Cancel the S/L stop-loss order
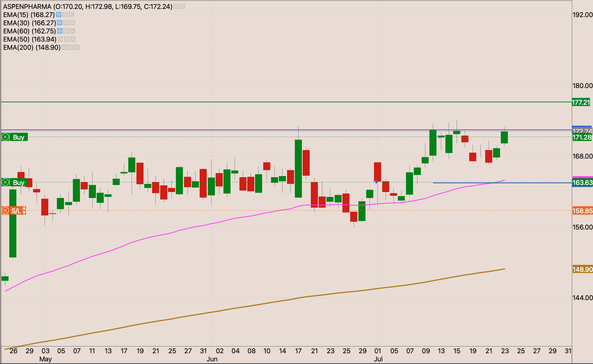Image resolution: width=593 pixels, height=364 pixels. coord(5,211)
